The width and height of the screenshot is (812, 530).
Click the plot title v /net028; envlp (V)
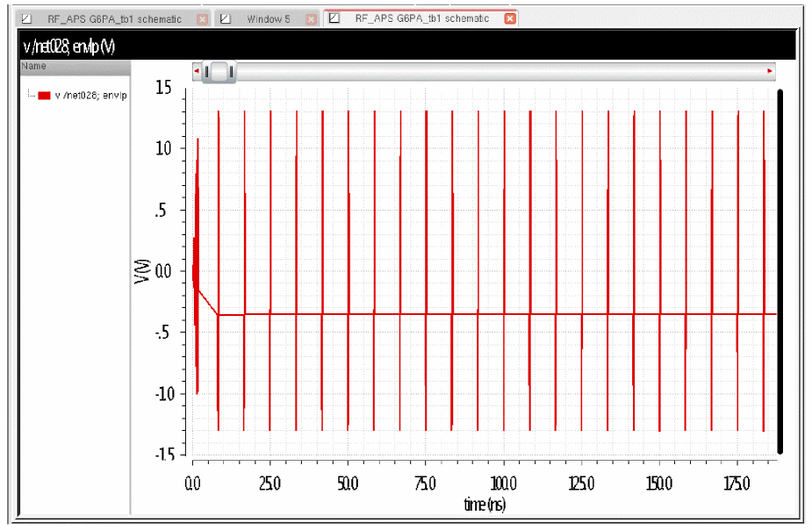pyautogui.click(x=68, y=47)
